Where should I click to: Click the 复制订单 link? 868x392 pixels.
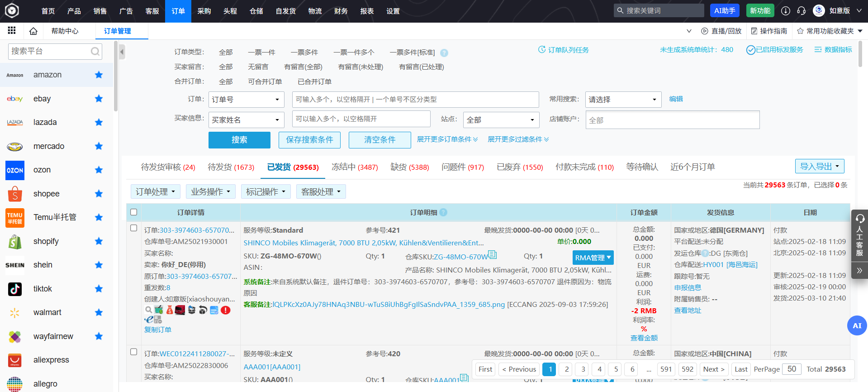(157, 330)
